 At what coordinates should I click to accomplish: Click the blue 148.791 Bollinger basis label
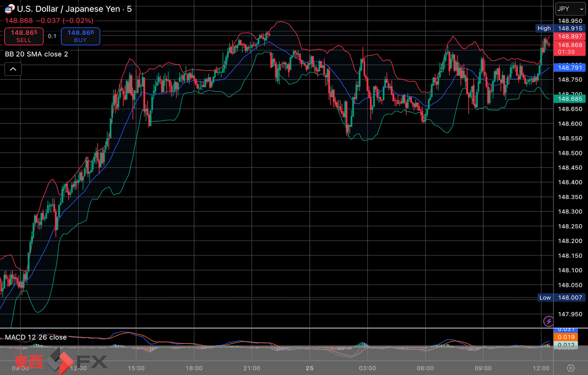(x=569, y=68)
